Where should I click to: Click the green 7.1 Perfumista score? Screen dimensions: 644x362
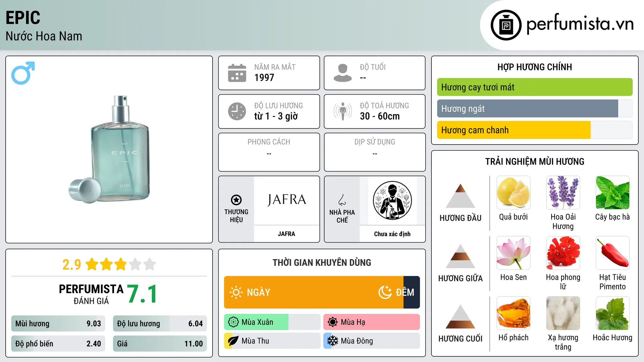(x=142, y=294)
